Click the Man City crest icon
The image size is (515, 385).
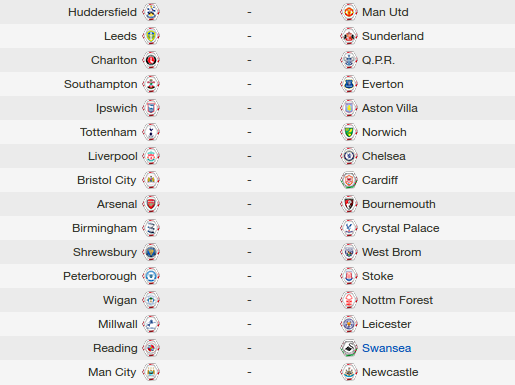151,372
